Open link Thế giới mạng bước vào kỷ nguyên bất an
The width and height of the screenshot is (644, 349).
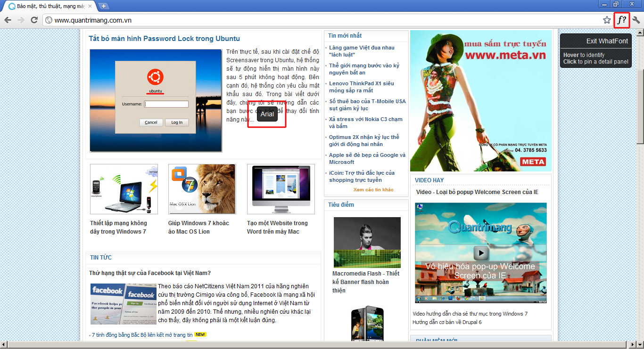364,69
